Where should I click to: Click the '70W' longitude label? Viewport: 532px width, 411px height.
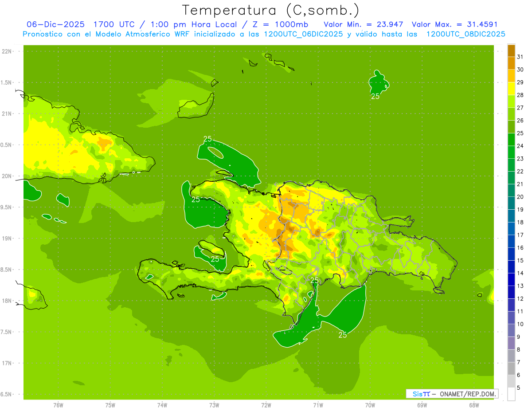[370, 405]
